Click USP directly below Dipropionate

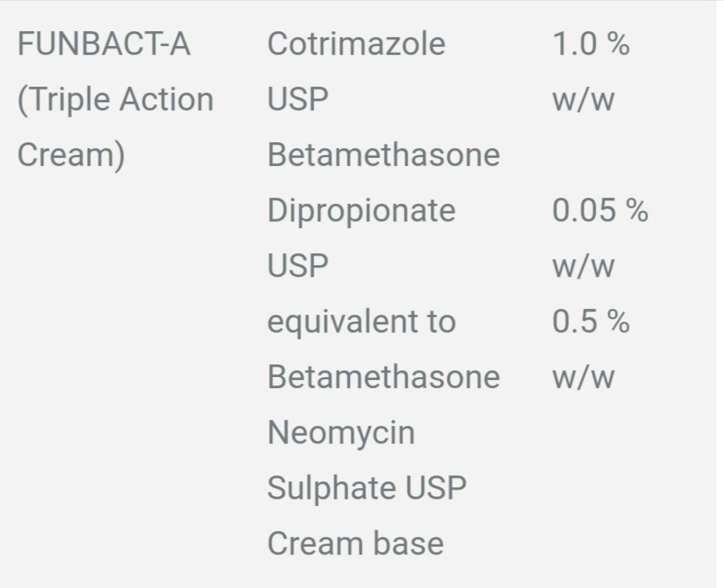point(298,266)
